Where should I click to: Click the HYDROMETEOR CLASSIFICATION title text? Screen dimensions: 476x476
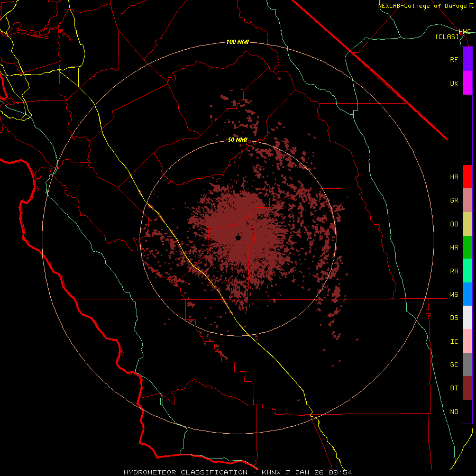tap(186, 472)
